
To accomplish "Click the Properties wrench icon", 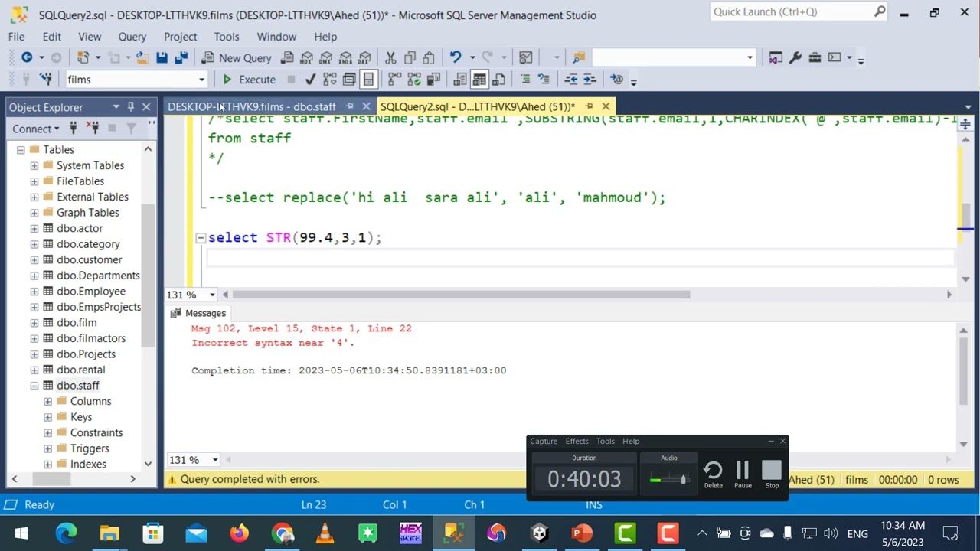I will 795,58.
